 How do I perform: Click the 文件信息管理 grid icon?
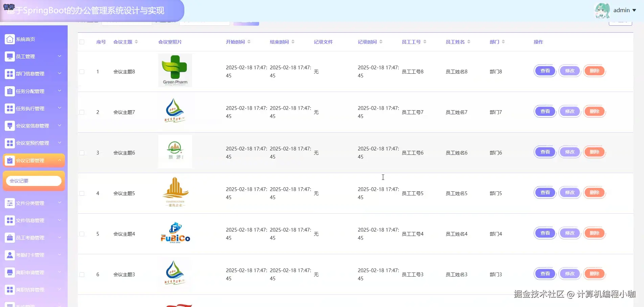tap(10, 220)
